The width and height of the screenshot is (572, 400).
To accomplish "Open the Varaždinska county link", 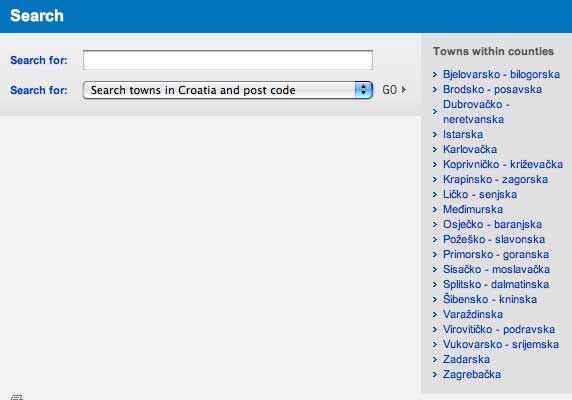I will coord(473,314).
